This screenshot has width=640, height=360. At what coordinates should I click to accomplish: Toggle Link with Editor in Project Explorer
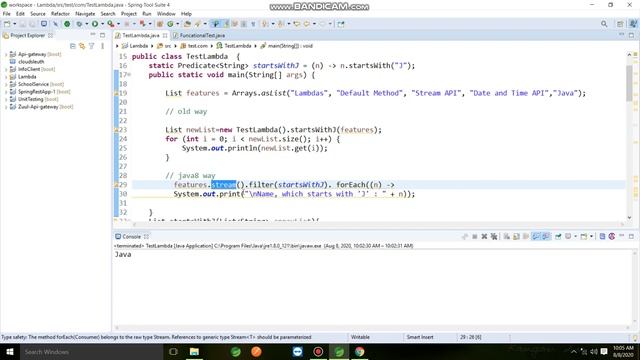pos(82,46)
